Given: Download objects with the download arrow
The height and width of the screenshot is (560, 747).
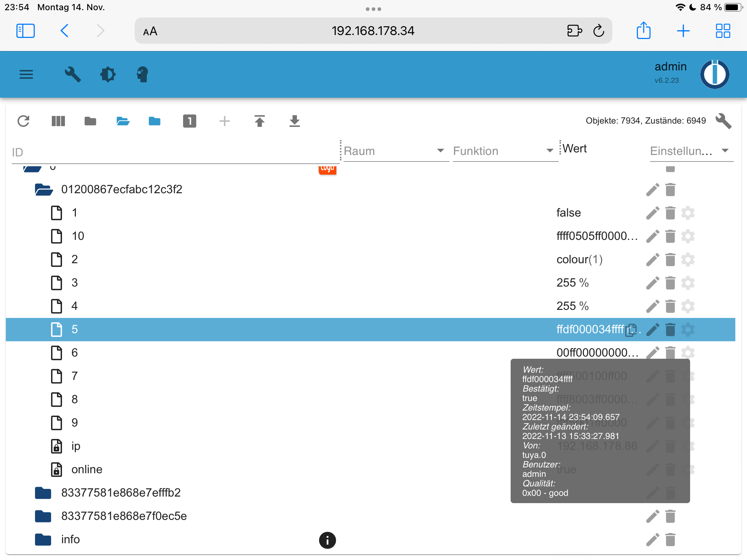Looking at the screenshot, I should click(294, 121).
